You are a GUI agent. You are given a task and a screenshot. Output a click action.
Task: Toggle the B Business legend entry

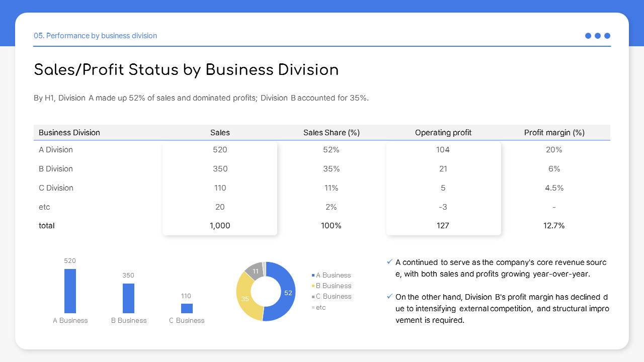point(333,286)
